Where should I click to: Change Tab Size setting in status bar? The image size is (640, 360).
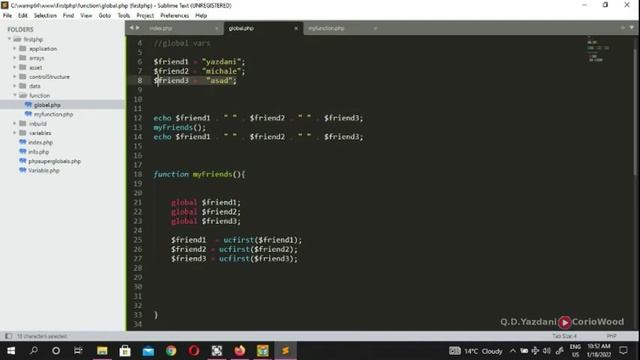(564, 336)
